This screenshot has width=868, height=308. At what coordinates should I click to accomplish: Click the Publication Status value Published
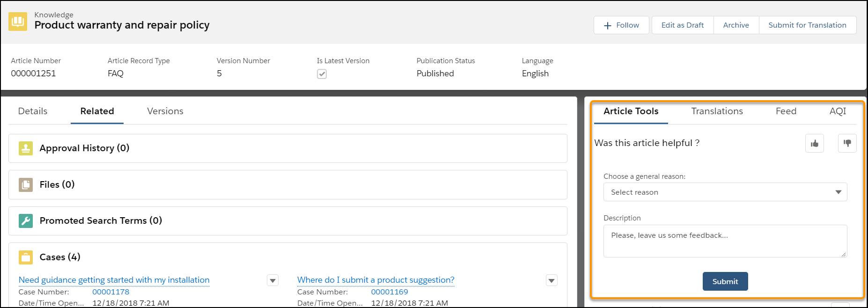435,73
